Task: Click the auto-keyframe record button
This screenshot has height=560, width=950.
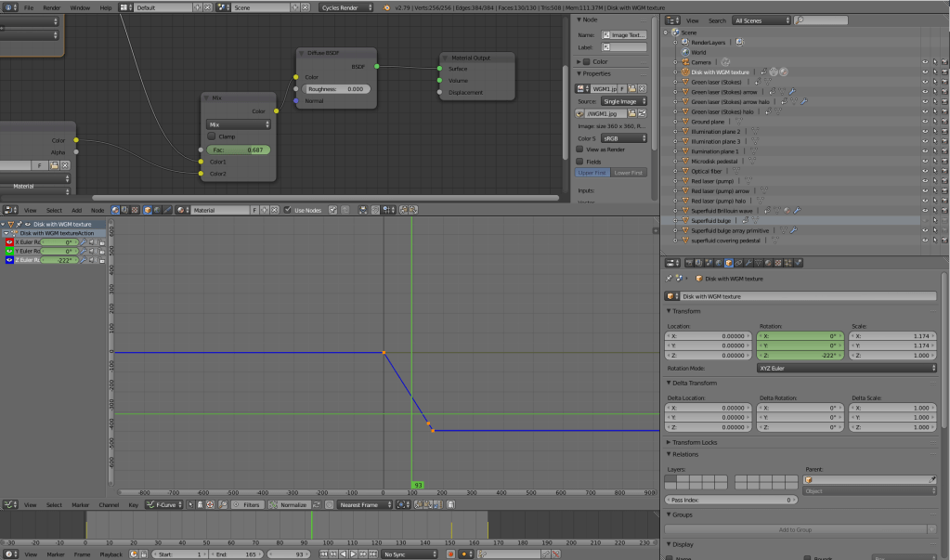Action: click(x=450, y=554)
